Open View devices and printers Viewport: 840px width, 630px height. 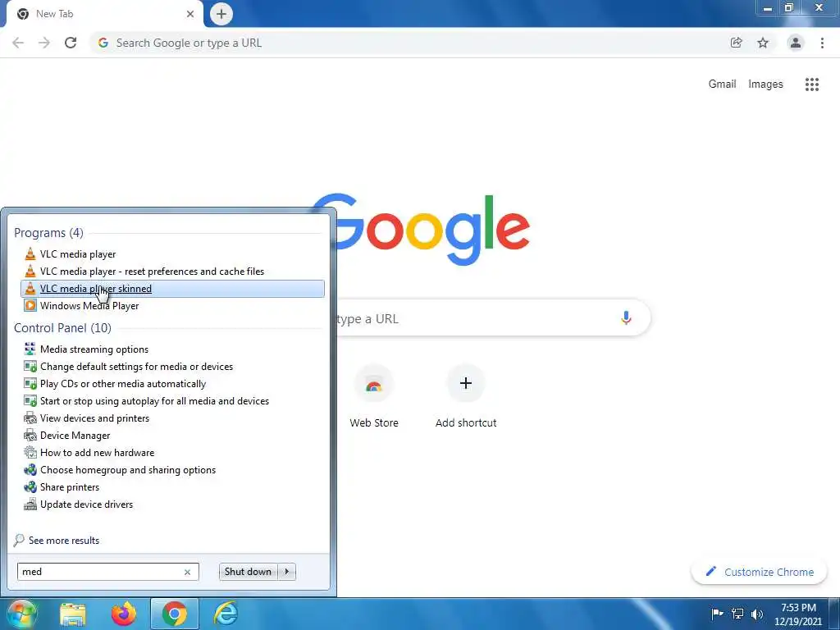point(94,418)
